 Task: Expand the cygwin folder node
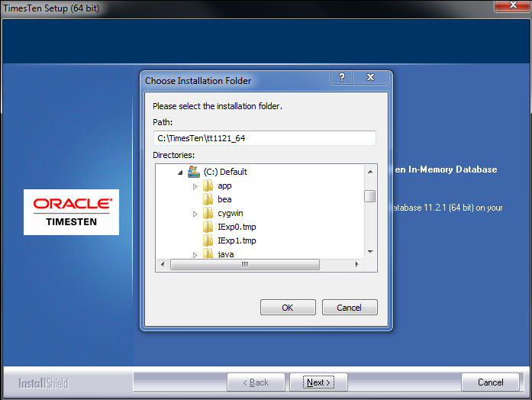tap(195, 214)
